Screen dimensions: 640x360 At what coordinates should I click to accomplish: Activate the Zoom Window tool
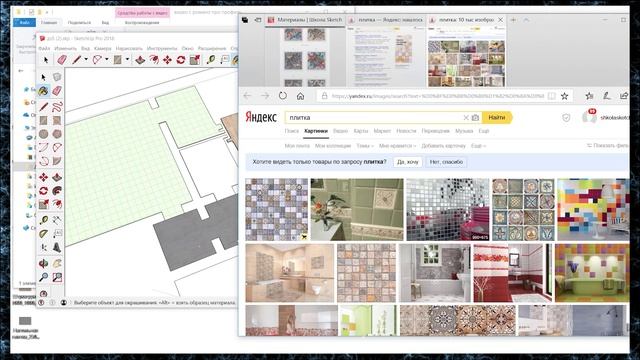coord(57,277)
